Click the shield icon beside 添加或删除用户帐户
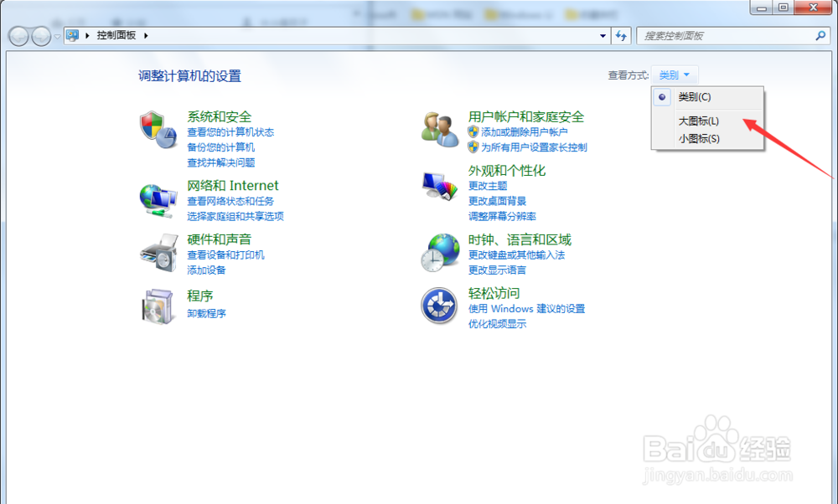The height and width of the screenshot is (504, 838). click(473, 131)
